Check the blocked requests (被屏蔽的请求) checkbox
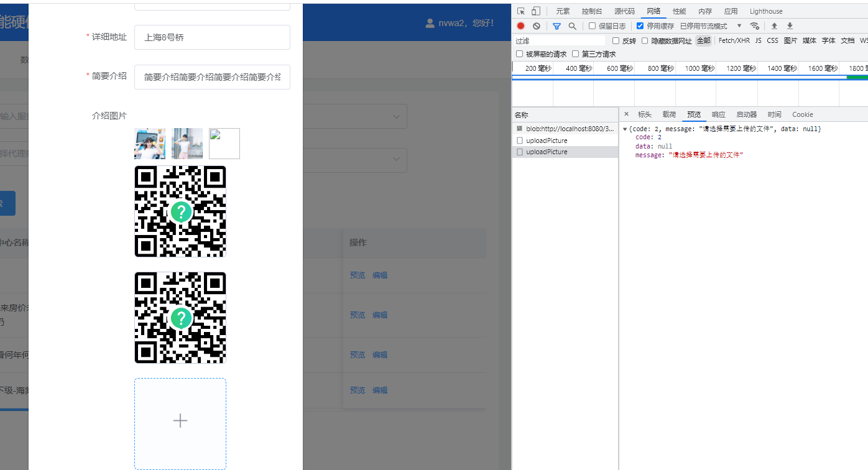Viewport: 868px width, 470px height. [x=520, y=54]
